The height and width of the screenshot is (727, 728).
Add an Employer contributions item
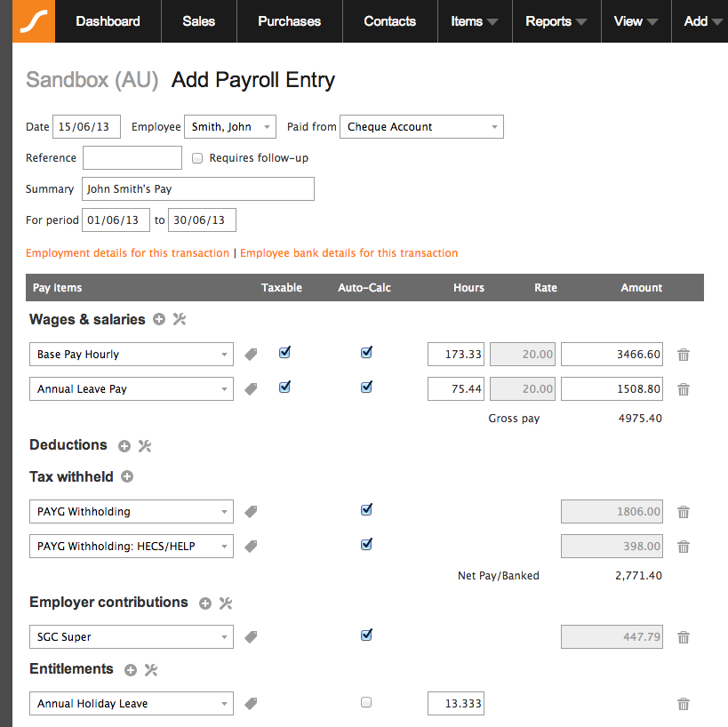point(205,603)
